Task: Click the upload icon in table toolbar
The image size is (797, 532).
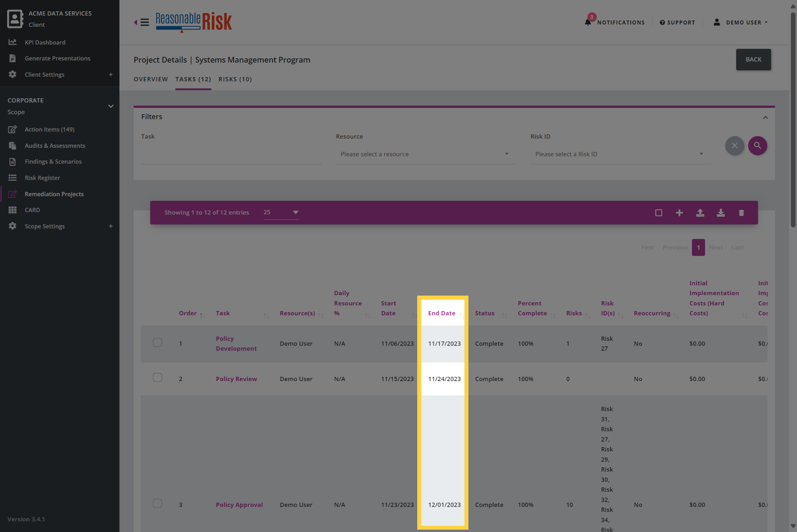Action: pyautogui.click(x=700, y=213)
